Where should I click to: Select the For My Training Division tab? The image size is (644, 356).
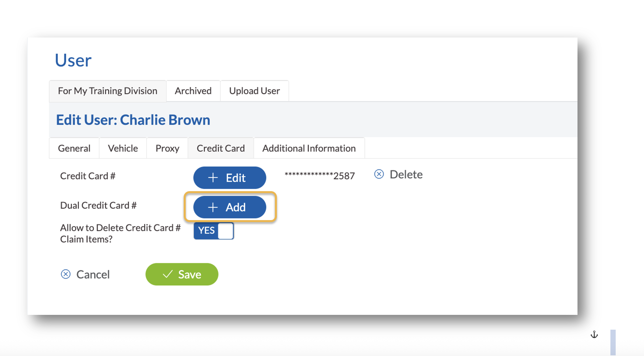(107, 91)
